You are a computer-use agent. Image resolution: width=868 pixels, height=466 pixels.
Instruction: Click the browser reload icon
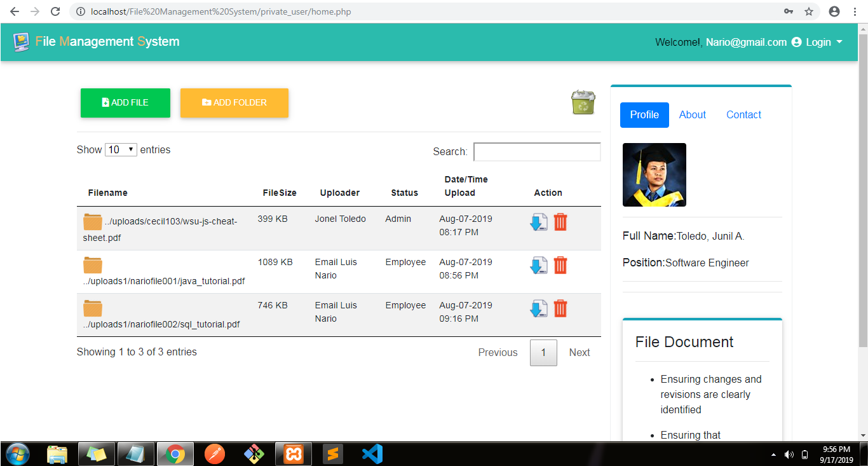[55, 11]
